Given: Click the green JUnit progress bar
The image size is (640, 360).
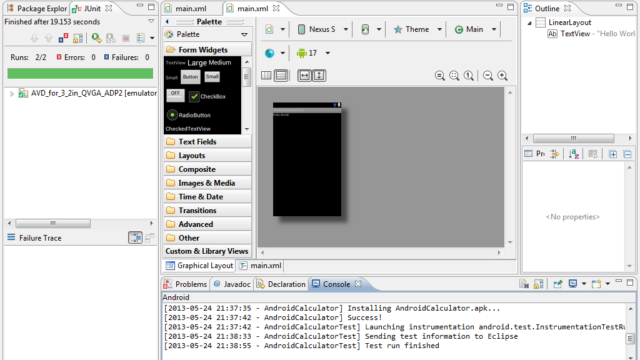Looking at the screenshot, I should (80, 73).
